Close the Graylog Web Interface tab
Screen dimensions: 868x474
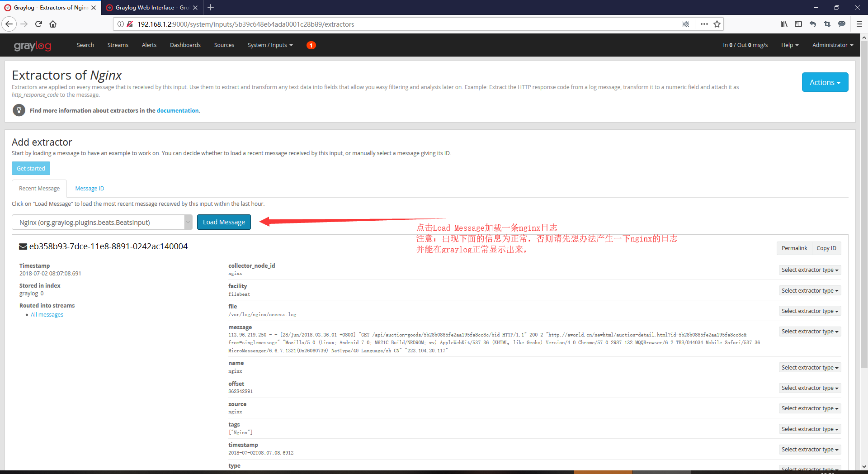195,8
